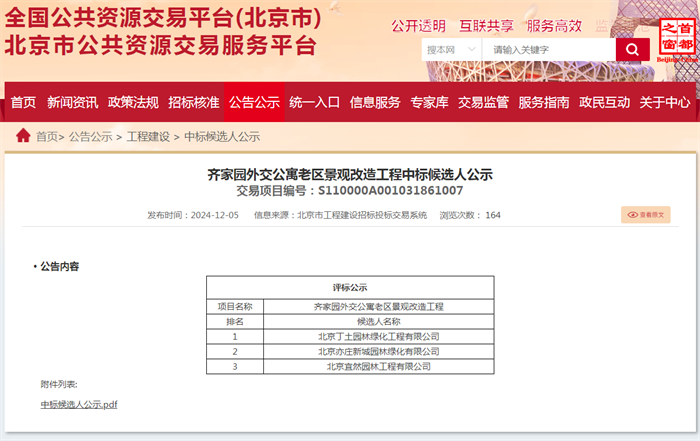
Task: Open 交易监管 navigation item
Action: click(483, 102)
